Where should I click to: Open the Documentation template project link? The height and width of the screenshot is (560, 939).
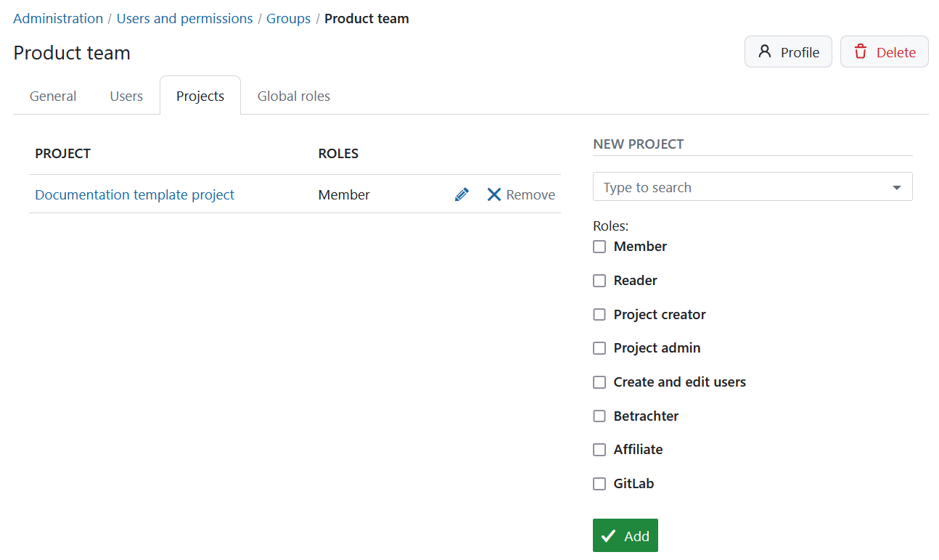pyautogui.click(x=134, y=194)
